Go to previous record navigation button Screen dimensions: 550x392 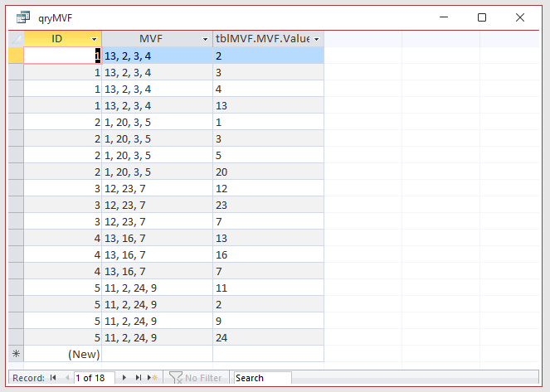click(67, 378)
